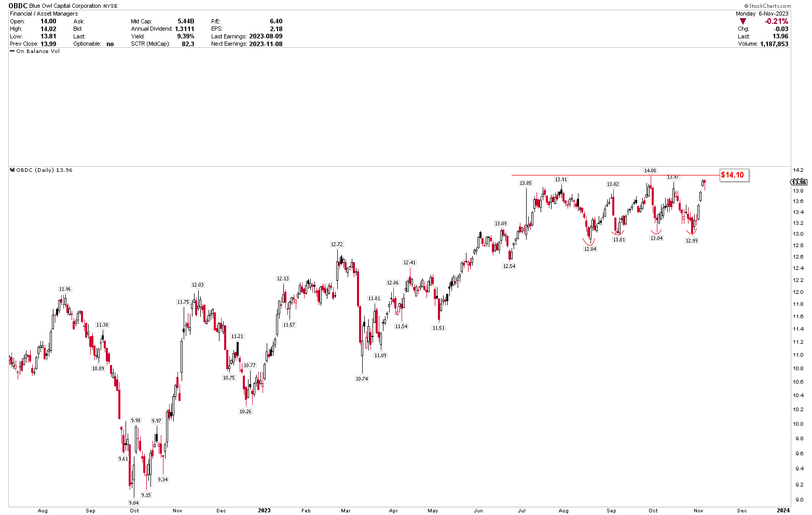The image size is (812, 515).
Task: Toggle the Optionable: no indicator
Action: [110, 44]
